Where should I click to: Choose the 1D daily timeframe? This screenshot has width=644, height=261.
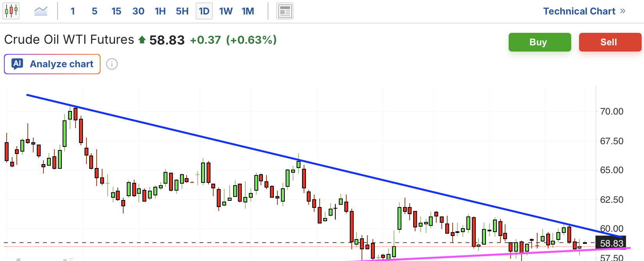tap(204, 11)
